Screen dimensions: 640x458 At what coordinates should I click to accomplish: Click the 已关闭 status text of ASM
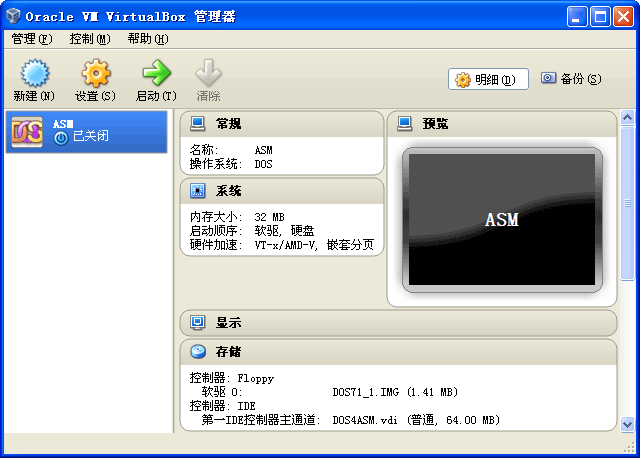click(x=91, y=136)
